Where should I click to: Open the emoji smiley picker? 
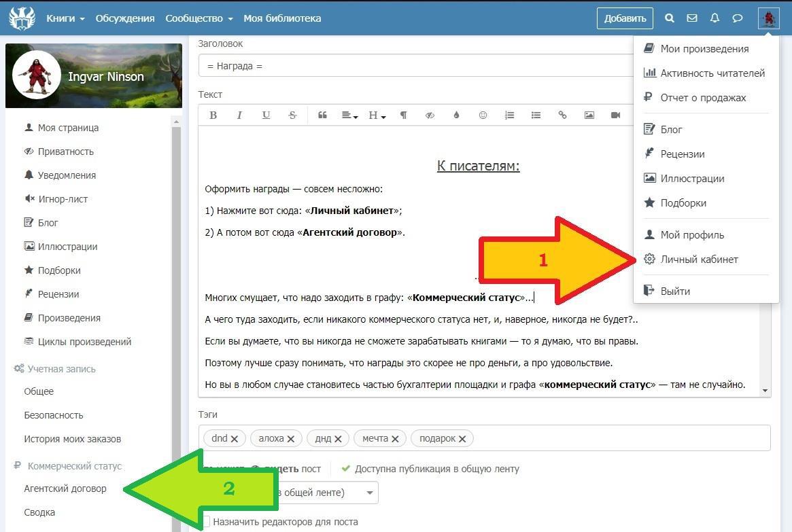(483, 116)
